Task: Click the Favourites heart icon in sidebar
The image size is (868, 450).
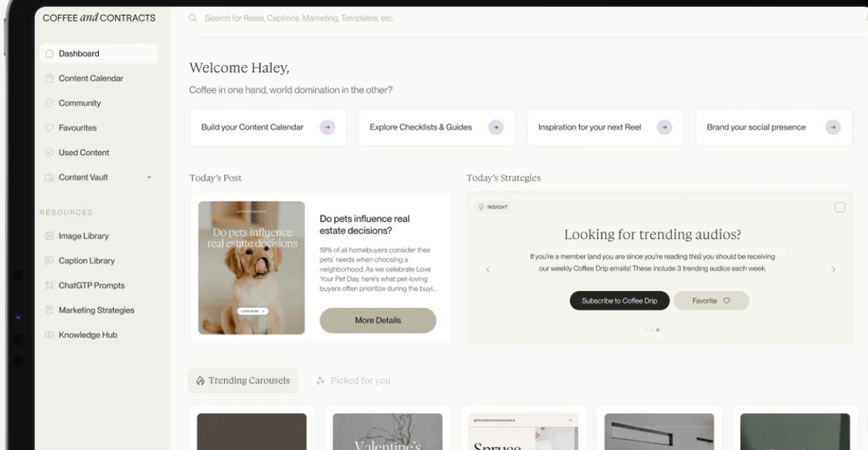Action: [49, 127]
